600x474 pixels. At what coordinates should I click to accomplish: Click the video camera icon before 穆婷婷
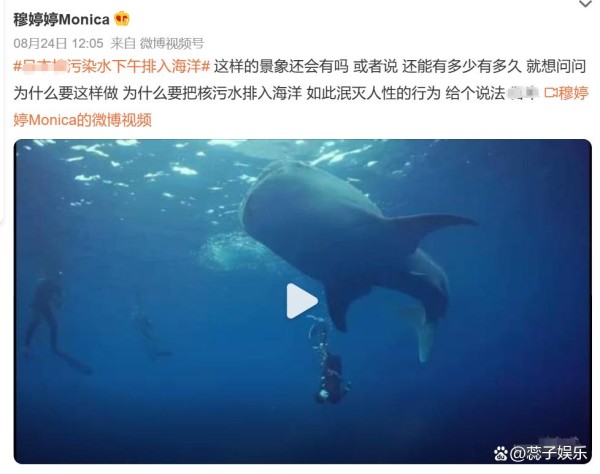[550, 93]
